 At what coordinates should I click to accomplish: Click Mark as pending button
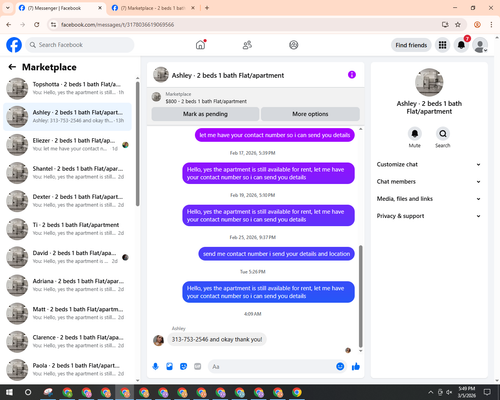(205, 114)
